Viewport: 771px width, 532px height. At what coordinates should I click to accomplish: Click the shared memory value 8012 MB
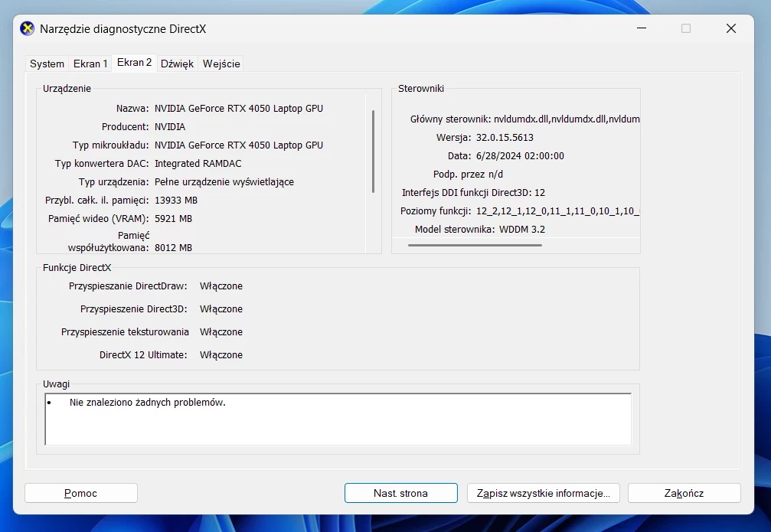(x=173, y=248)
